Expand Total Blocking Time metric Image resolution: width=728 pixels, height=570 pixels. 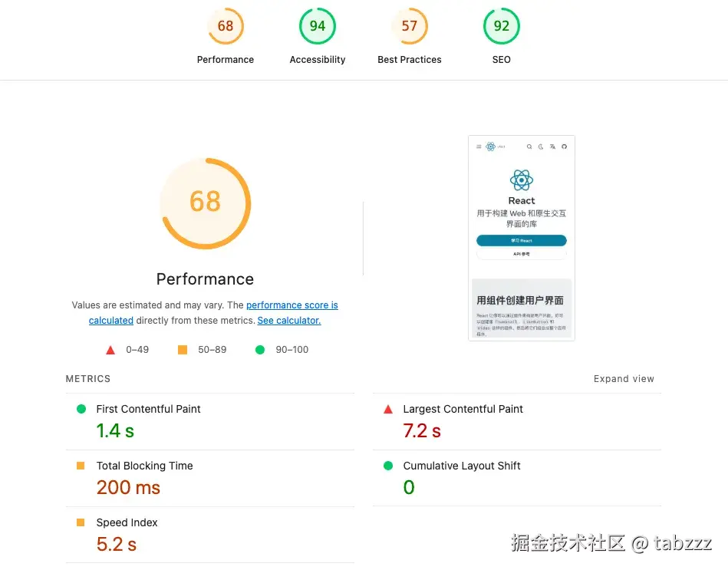tap(210, 478)
